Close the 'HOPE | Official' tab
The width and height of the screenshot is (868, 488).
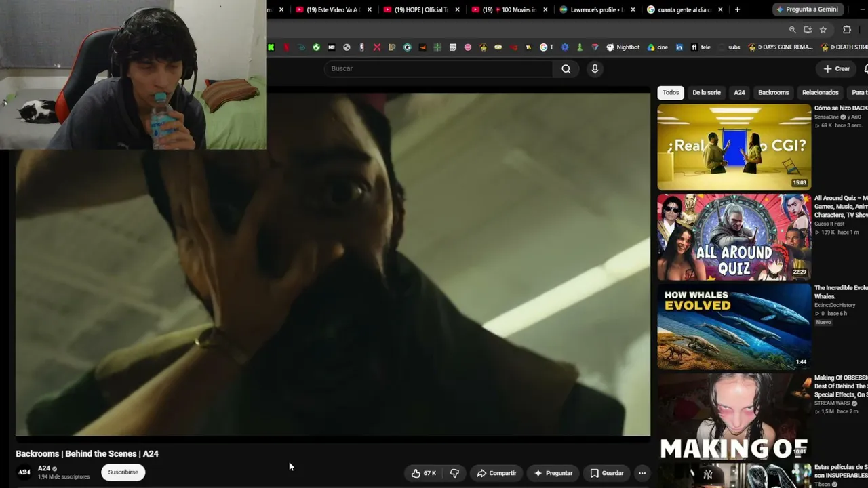pyautogui.click(x=458, y=9)
